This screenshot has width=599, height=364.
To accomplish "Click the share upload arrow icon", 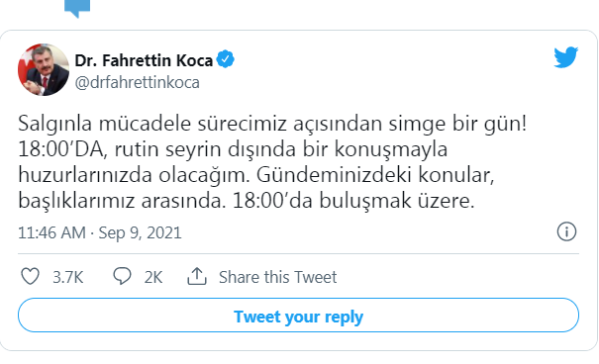I will pyautogui.click(x=197, y=276).
